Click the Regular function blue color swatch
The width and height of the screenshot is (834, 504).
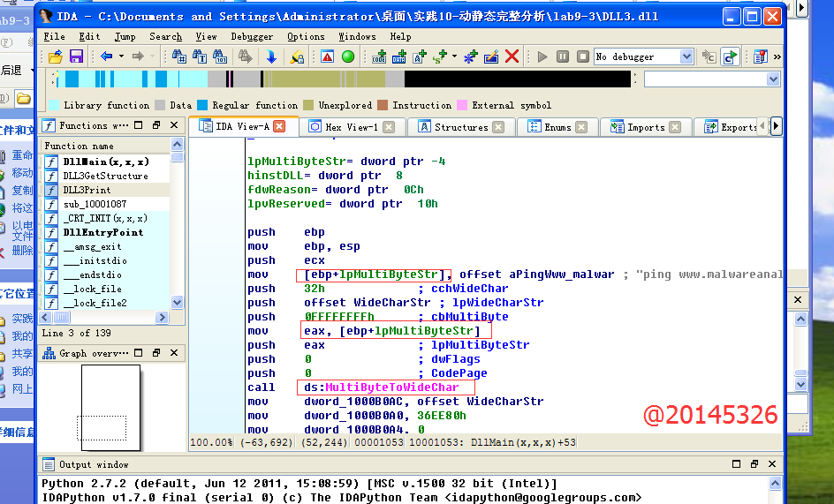[x=202, y=105]
